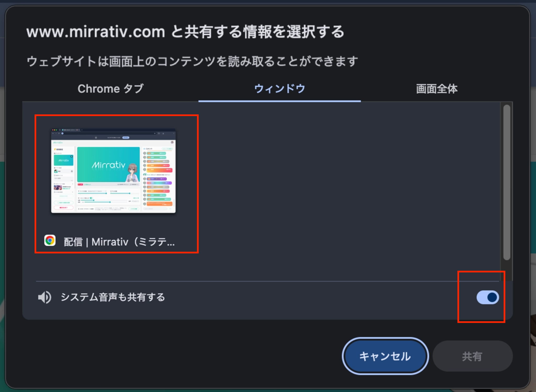Click the 共有 button
Image resolution: width=536 pixels, height=392 pixels.
(x=472, y=356)
